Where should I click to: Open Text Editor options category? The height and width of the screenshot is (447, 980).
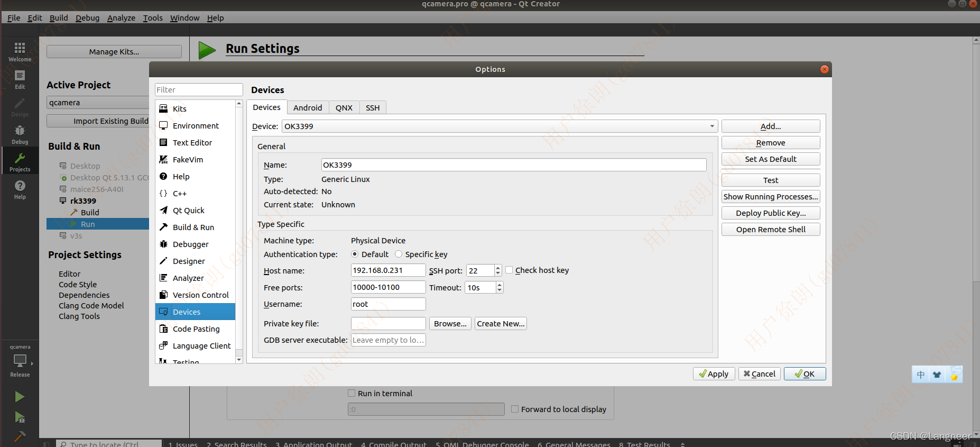[195, 142]
